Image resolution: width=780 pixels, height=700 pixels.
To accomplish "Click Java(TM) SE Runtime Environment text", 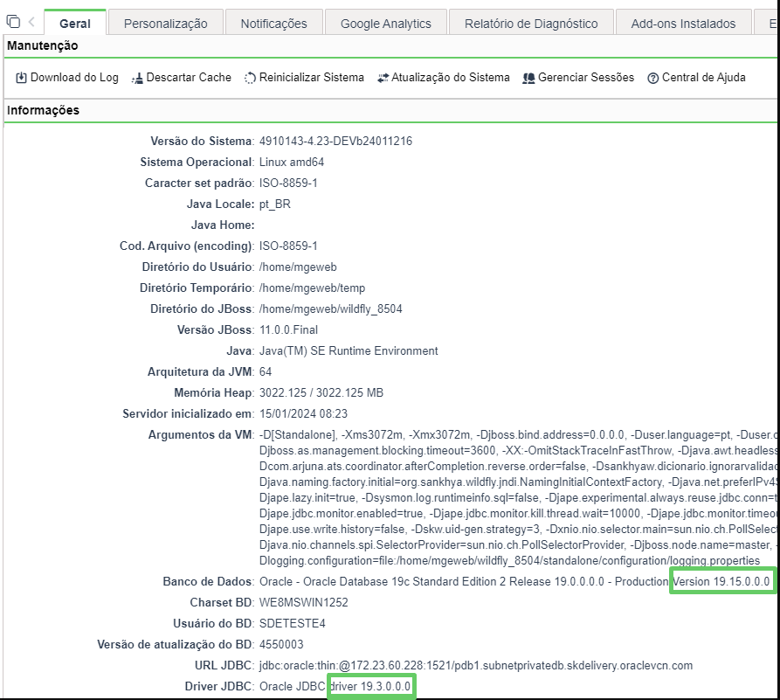I will [349, 351].
